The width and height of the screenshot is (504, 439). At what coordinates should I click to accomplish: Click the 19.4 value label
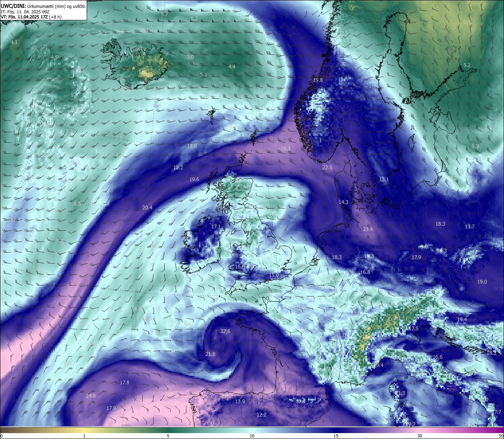[462, 319]
